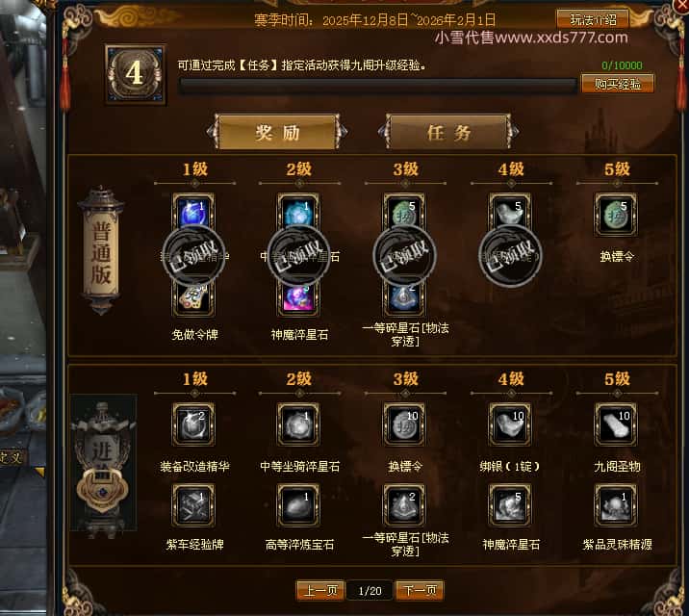689x616 pixels.
Task: Select the advanced 换镖令 level 3 icon
Action: [x=404, y=424]
